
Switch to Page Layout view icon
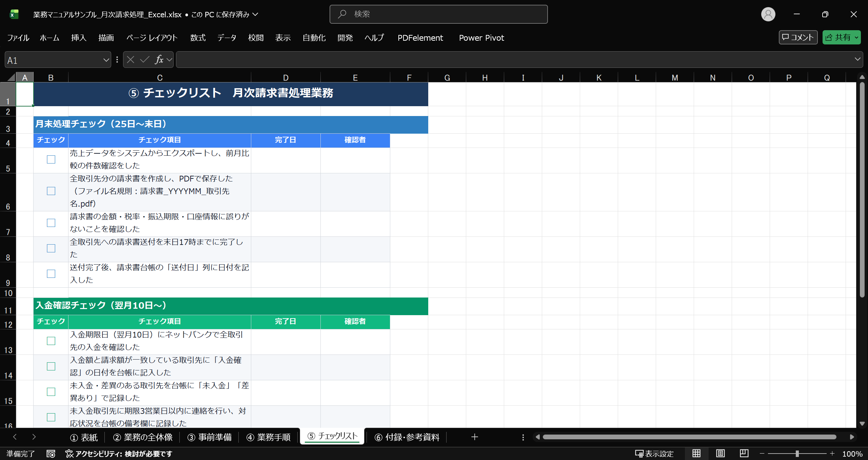pyautogui.click(x=720, y=454)
